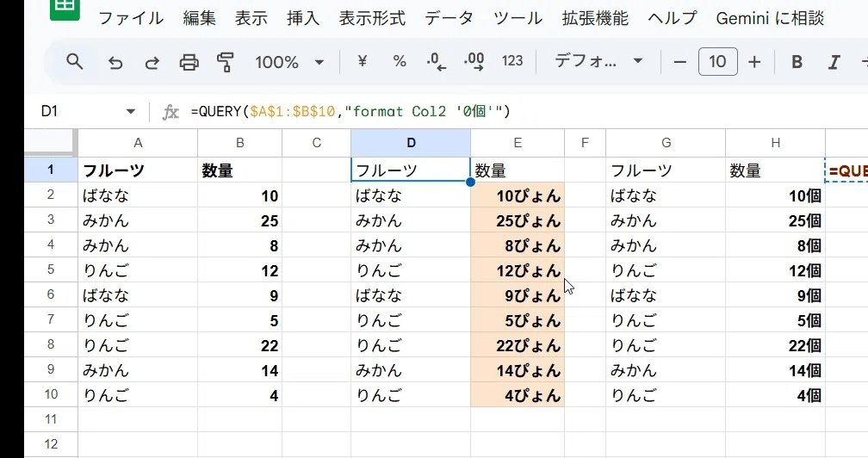The image size is (868, 458).
Task: Redo the last action
Action: click(152, 63)
